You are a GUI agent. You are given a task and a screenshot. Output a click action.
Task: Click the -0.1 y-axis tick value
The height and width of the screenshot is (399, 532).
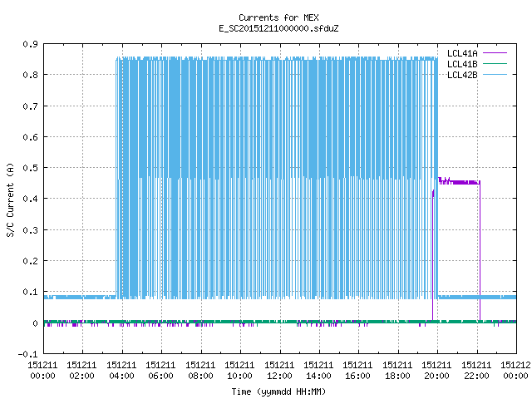[x=27, y=354]
